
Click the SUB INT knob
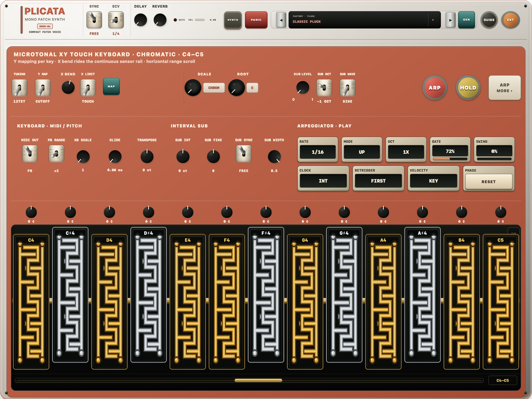183,157
